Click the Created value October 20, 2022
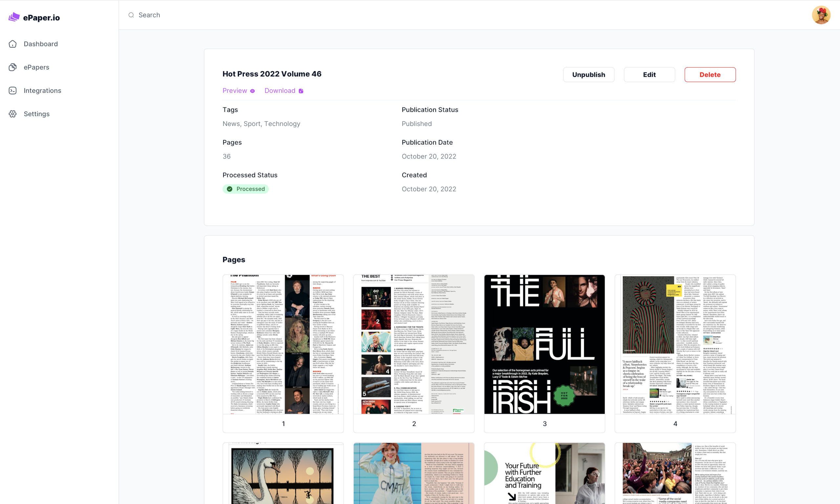Image resolution: width=840 pixels, height=504 pixels. click(429, 189)
